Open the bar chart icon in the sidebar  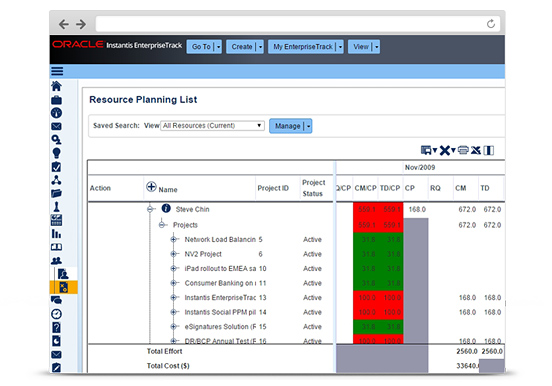pyautogui.click(x=56, y=234)
